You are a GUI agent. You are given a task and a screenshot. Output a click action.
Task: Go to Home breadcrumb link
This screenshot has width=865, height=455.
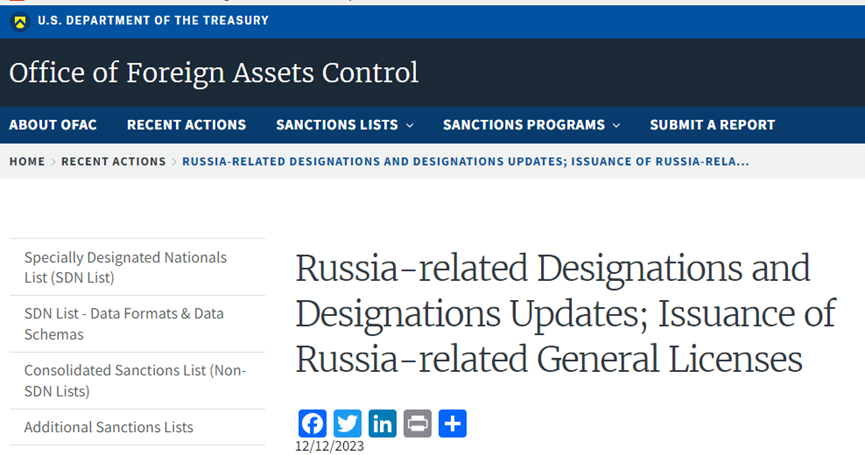[27, 162]
